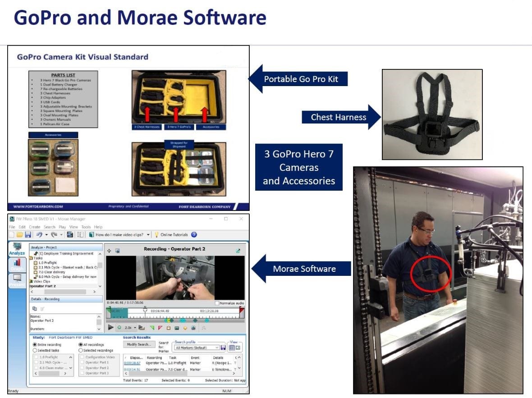
Task: Click the Modify Search... button
Action: (x=139, y=344)
